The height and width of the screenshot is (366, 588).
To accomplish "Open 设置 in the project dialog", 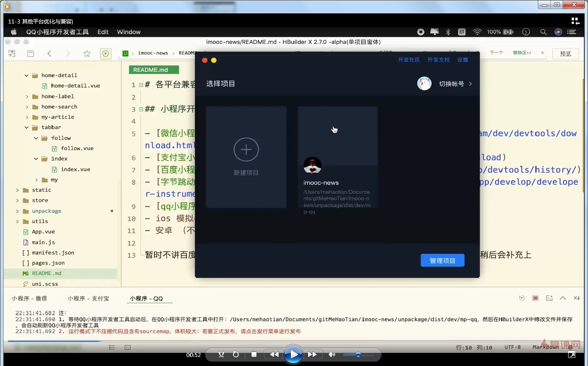I will 462,60.
